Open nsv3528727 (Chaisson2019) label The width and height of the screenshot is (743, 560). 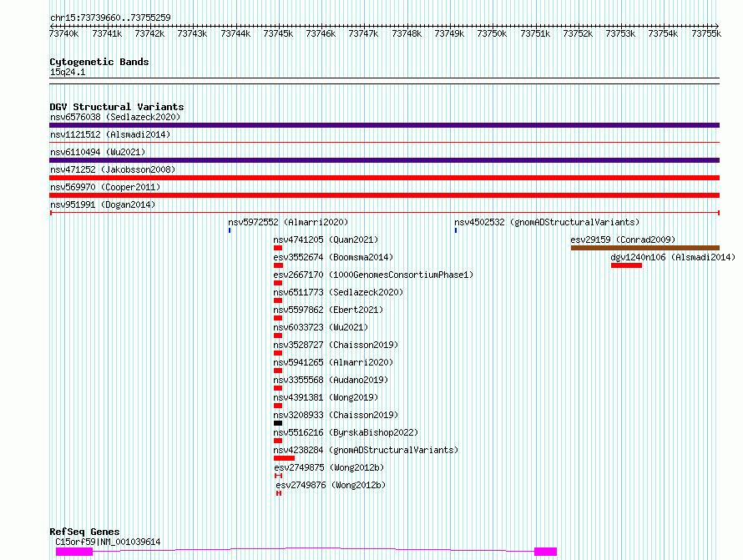[x=336, y=345]
